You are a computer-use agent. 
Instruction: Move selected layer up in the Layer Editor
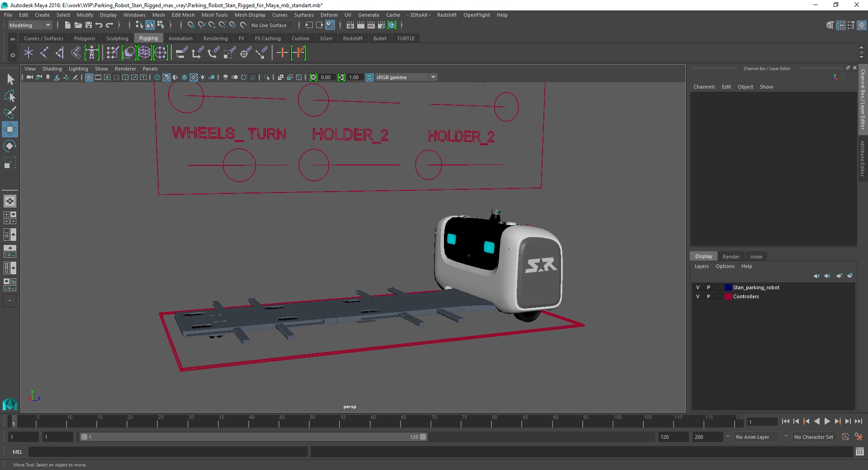click(816, 276)
